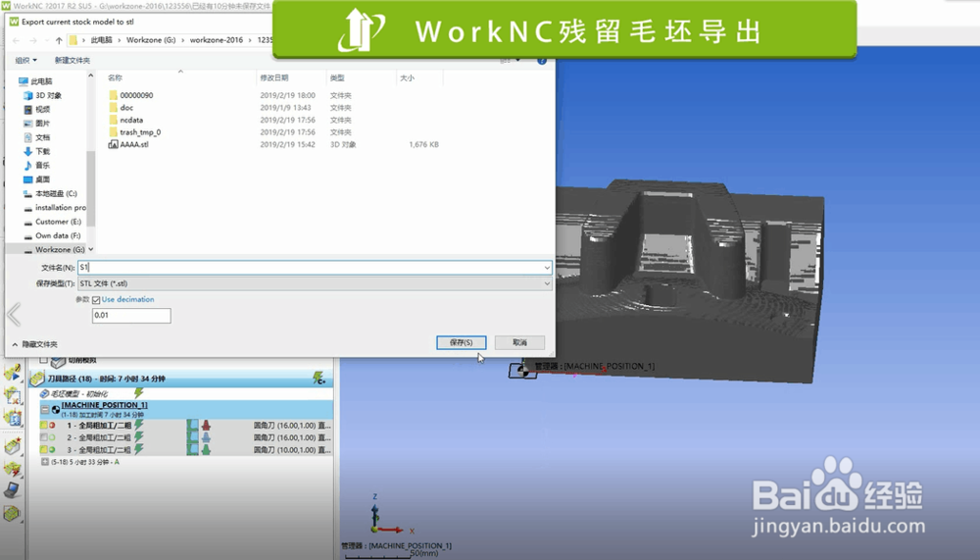Click the red status dot of toolpath 1
Screen dimensions: 980x560
tap(53, 426)
